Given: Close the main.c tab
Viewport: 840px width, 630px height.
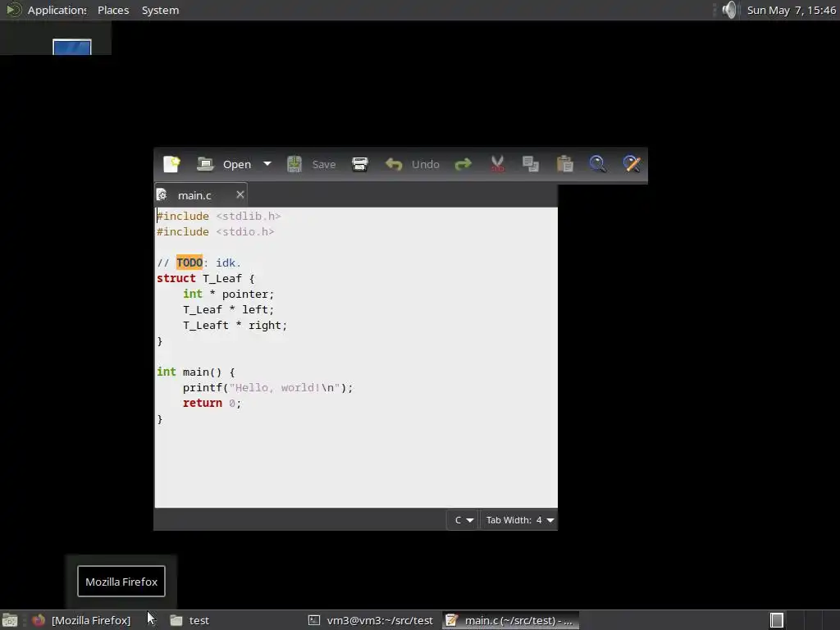Looking at the screenshot, I should point(240,194).
